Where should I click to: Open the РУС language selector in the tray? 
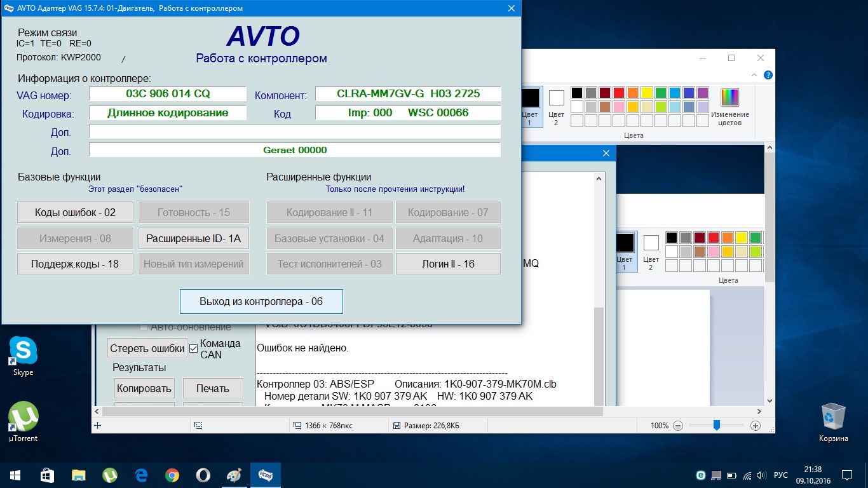[781, 475]
